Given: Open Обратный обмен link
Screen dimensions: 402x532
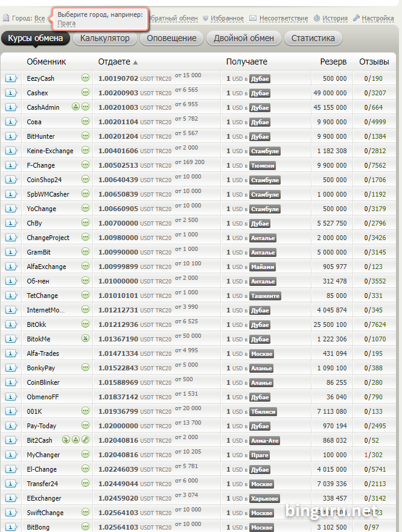Looking at the screenshot, I should 173,18.
